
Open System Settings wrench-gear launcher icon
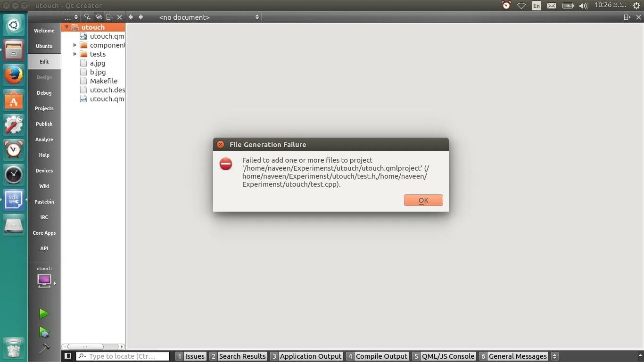[x=14, y=125]
